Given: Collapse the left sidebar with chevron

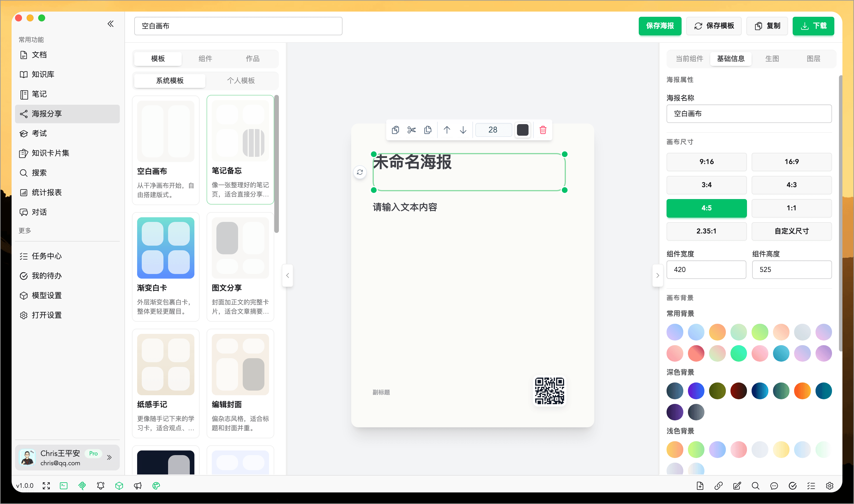Looking at the screenshot, I should tap(110, 24).
